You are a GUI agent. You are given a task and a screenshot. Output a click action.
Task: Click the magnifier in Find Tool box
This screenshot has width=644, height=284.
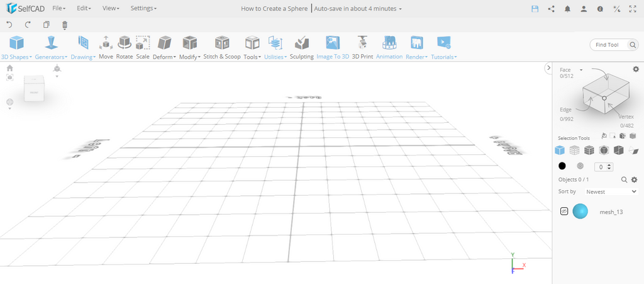point(633,45)
